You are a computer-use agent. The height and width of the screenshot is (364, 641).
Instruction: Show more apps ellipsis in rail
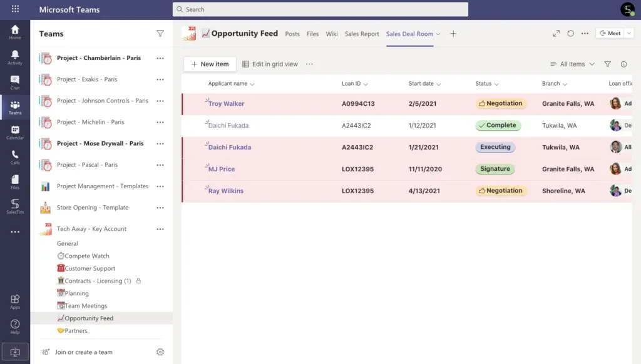[x=15, y=231]
